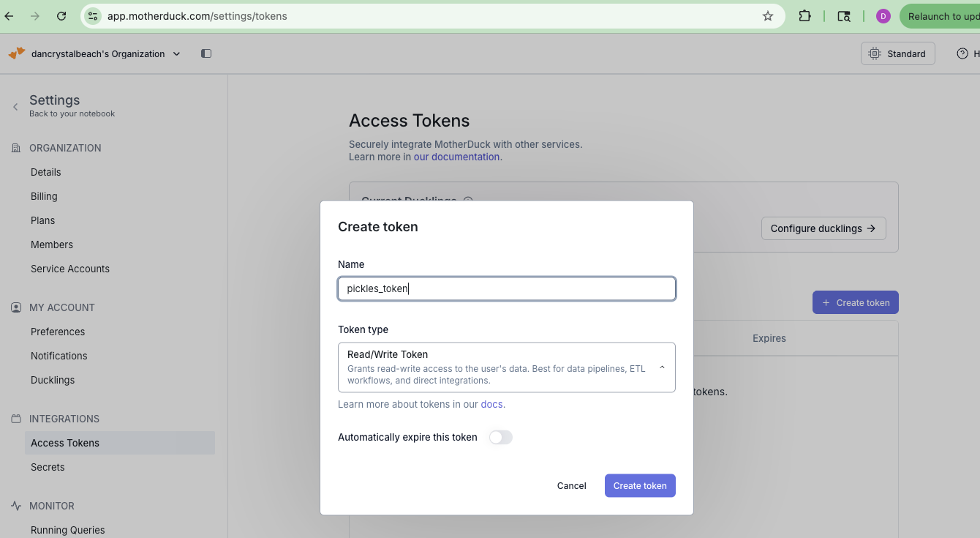980x538 pixels.
Task: Open Ducklings settings page
Action: [53, 380]
